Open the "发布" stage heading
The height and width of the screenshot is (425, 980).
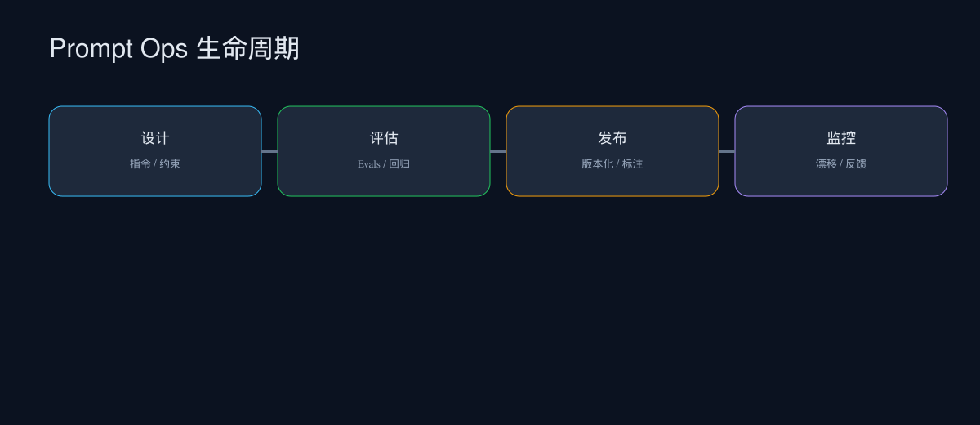click(x=612, y=138)
